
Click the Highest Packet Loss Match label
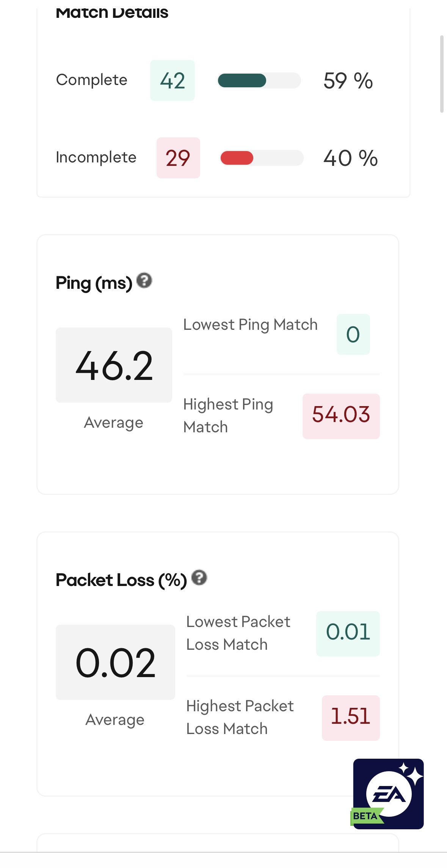pyautogui.click(x=240, y=717)
